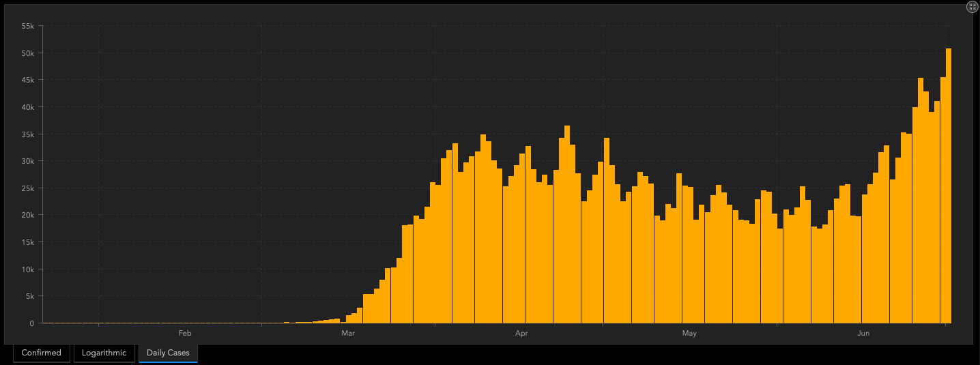The width and height of the screenshot is (980, 365).
Task: Collapse the expanded chart view icon
Action: (972, 7)
